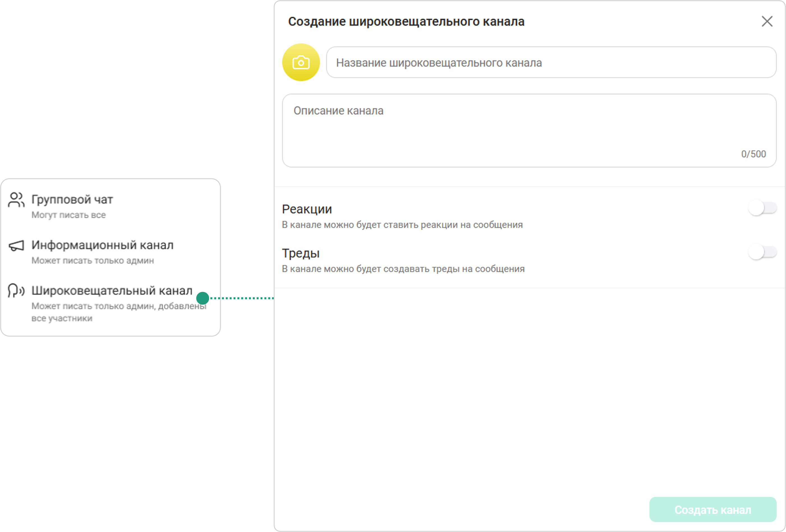Select Широковещательный канал menu entry

[x=112, y=291]
